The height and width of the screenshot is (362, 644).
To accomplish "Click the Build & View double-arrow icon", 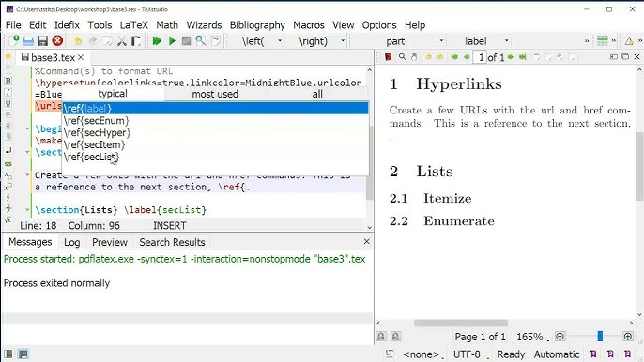I will click(157, 41).
